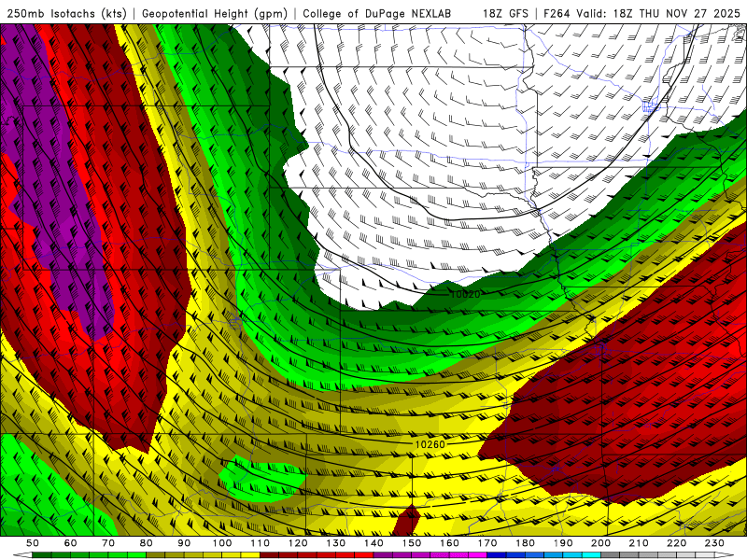This screenshot has width=747, height=560.
Task: Click the "18Z GFS" model run label
Action: 505,13
